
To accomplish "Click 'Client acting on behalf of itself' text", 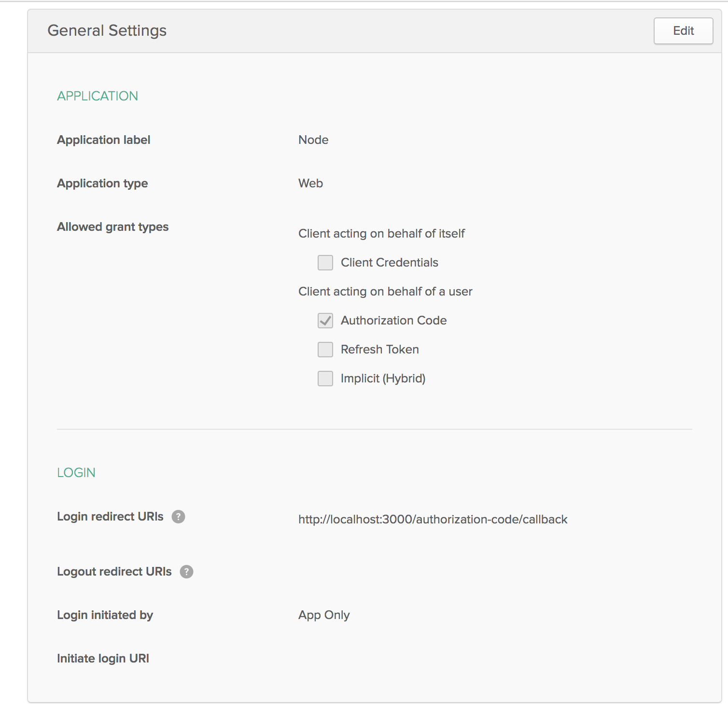I will pos(381,234).
